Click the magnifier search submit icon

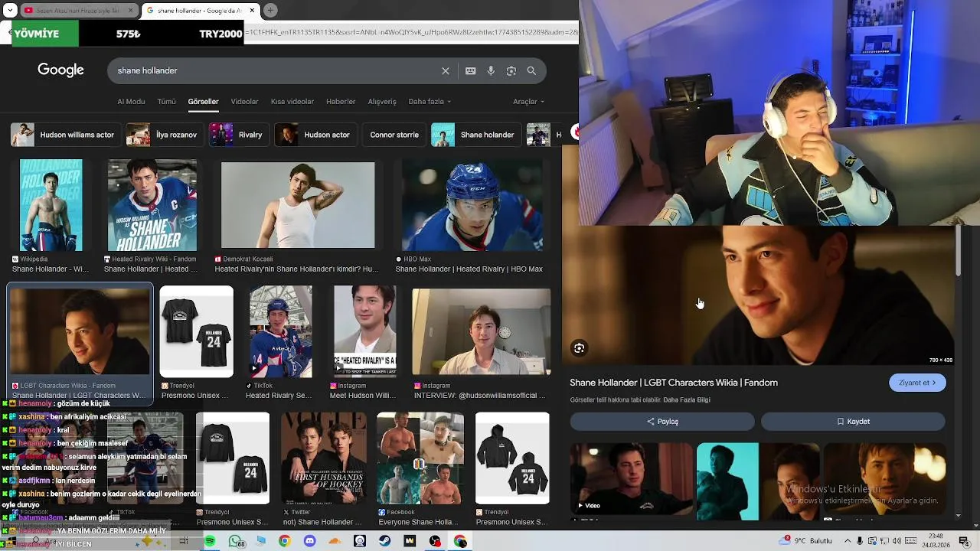pyautogui.click(x=531, y=70)
